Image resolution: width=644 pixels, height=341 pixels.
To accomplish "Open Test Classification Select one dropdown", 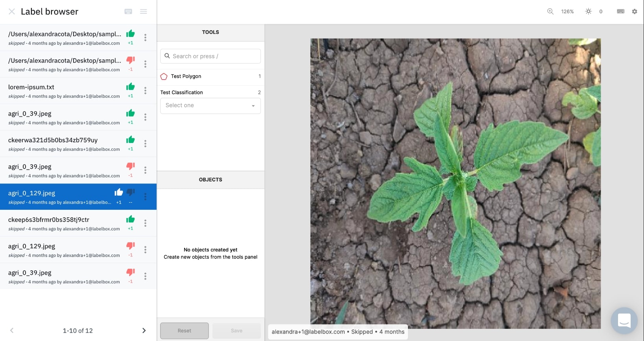I will coord(210,106).
